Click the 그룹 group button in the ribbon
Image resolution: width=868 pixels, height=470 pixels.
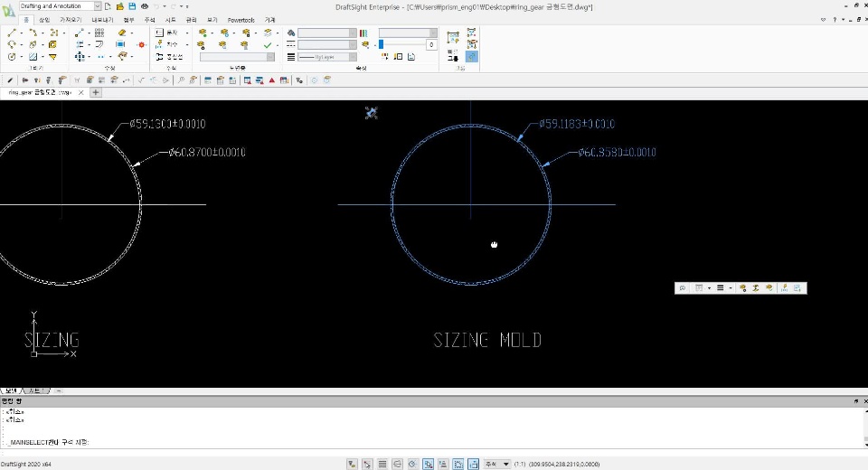pos(453,44)
